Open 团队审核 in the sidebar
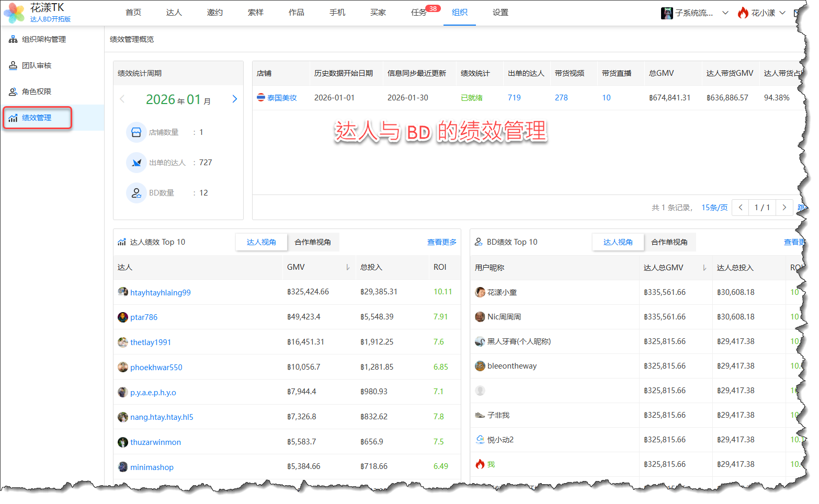The height and width of the screenshot is (504, 819). 36,65
